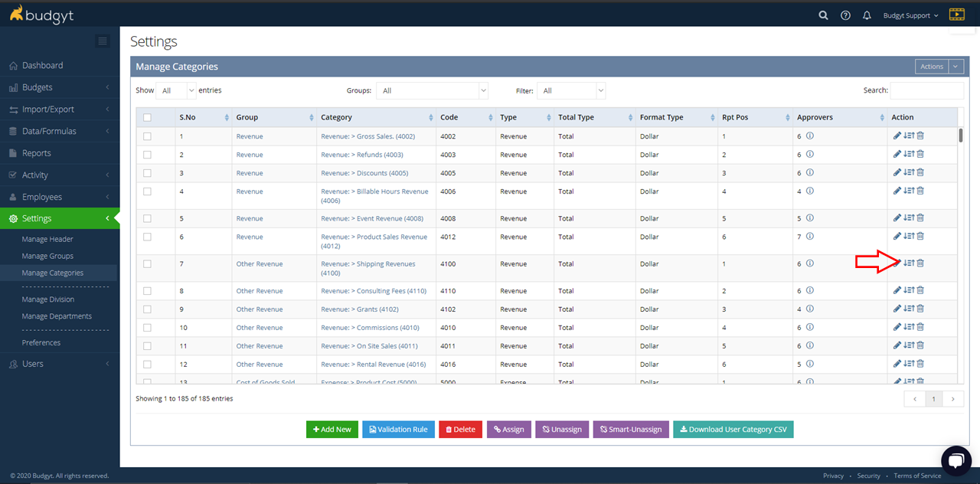
Task: Select the checkbox for row 8 Consulting Fees
Action: point(147,291)
